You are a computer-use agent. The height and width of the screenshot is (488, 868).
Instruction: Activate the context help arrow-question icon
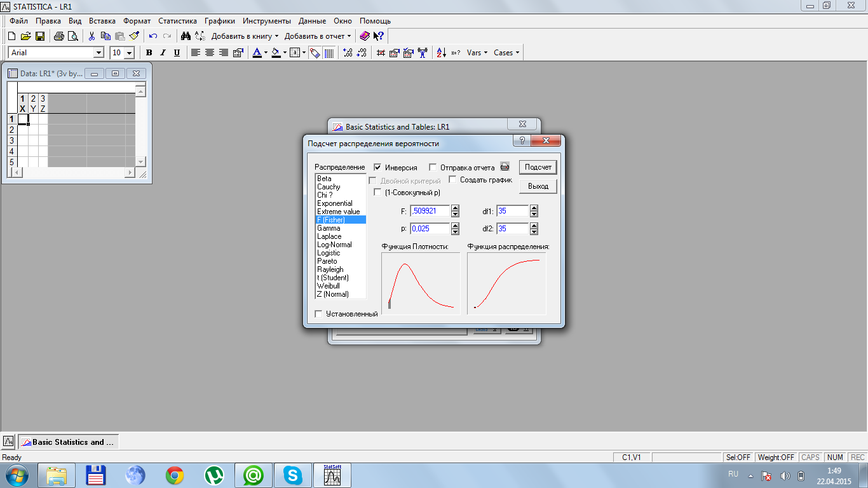[x=379, y=36]
